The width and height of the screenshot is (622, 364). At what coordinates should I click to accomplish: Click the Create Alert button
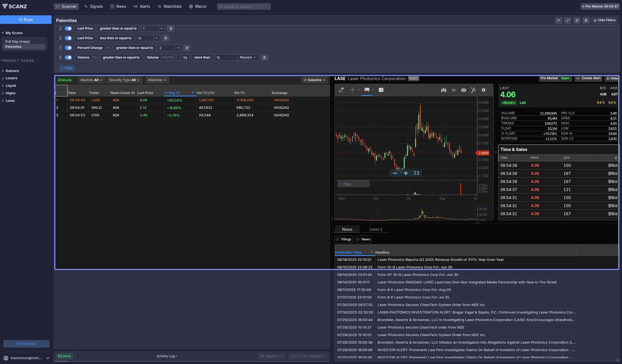coord(588,78)
